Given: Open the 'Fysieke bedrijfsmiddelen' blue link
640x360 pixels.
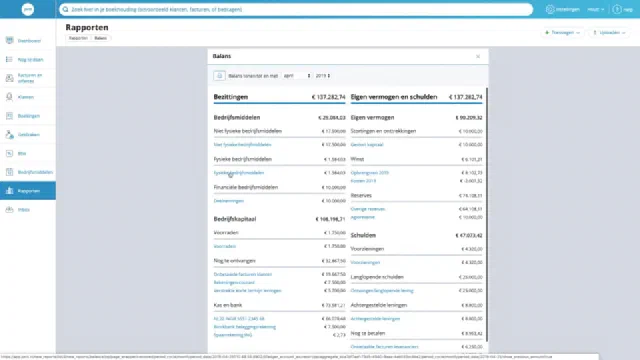Looking at the screenshot, I should tap(239, 173).
